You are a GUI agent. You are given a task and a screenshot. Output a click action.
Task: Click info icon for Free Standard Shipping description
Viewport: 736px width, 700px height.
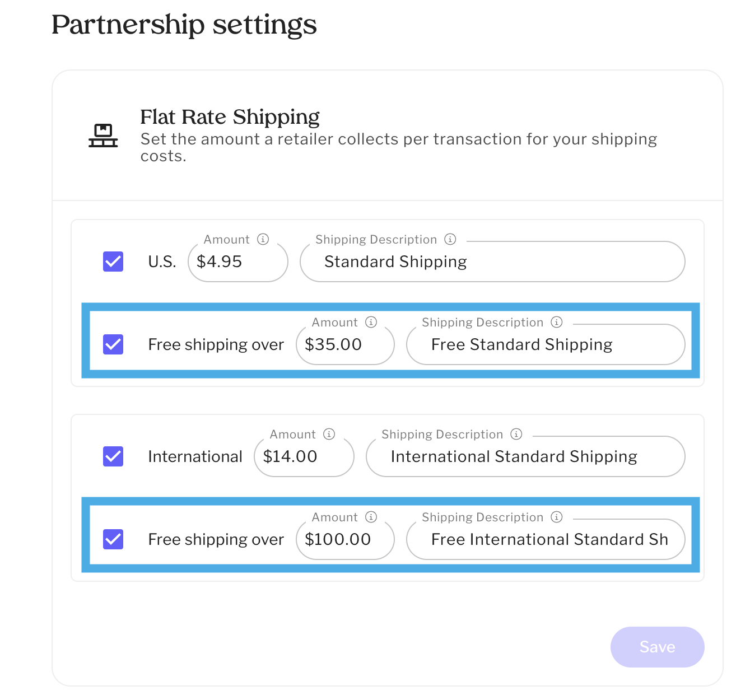[557, 322]
